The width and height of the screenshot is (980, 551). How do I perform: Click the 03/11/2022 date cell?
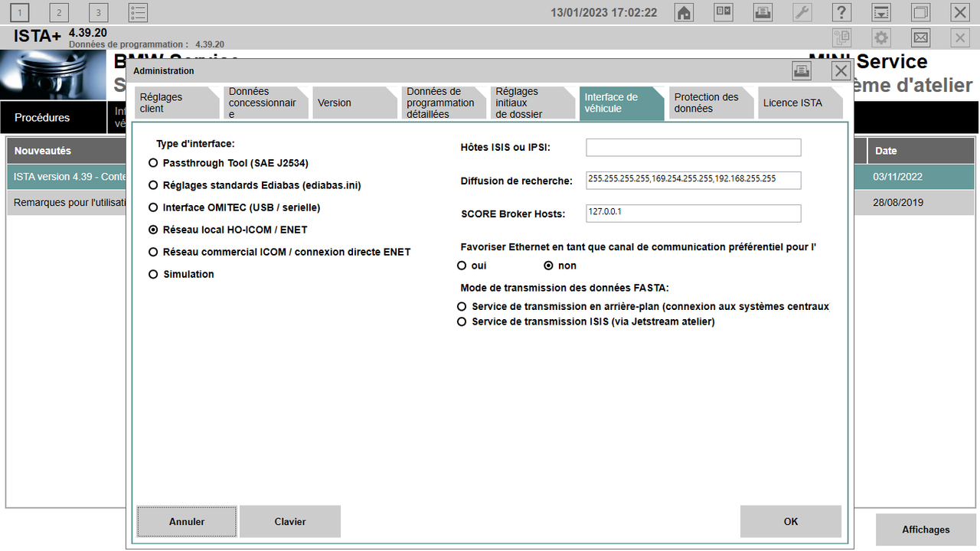(921, 177)
